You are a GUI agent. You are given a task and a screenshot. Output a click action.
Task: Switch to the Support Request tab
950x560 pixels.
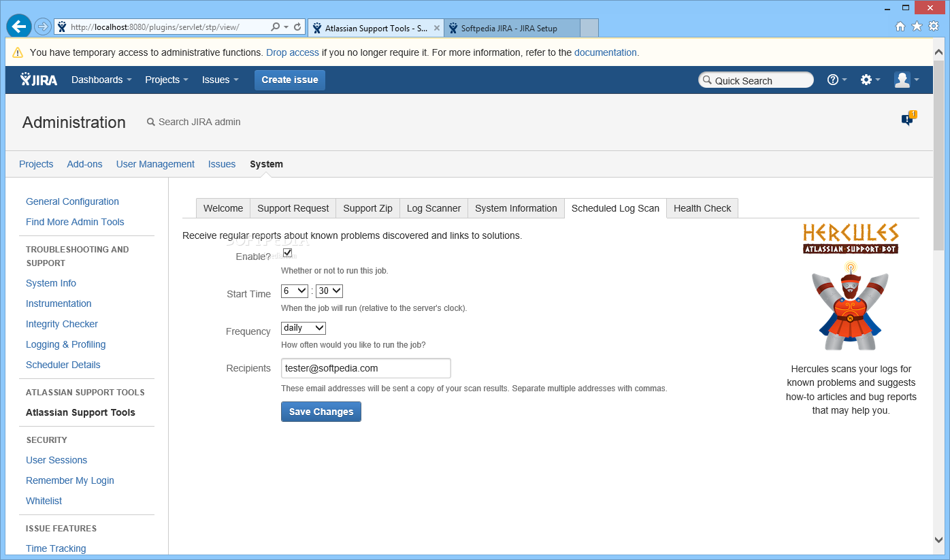point(293,208)
